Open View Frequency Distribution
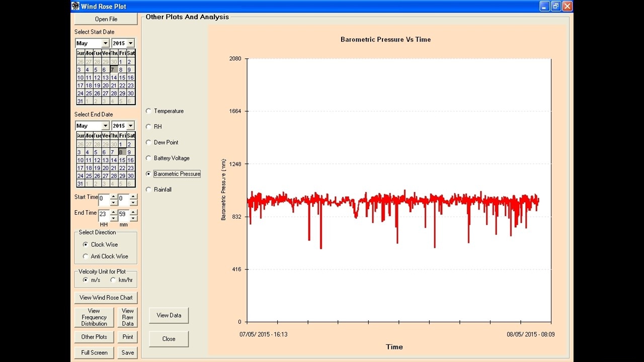The image size is (644, 362). (94, 317)
